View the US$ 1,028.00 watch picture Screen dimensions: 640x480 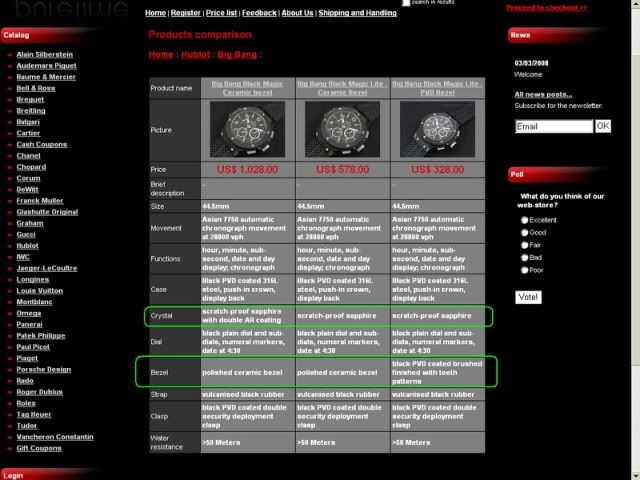click(247, 129)
